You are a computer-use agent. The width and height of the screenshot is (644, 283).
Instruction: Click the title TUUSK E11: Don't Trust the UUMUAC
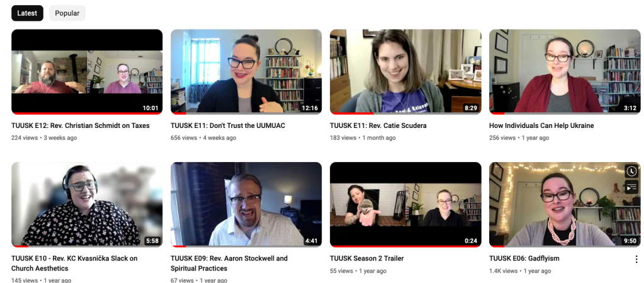coord(228,125)
